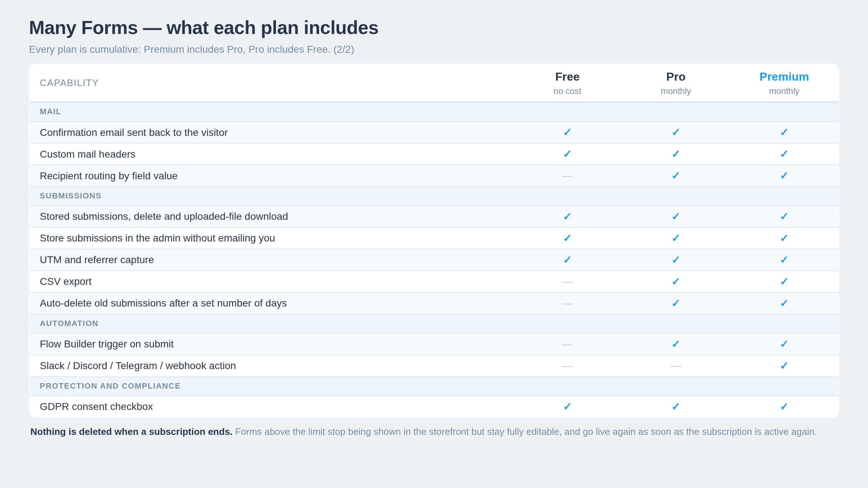Select the Premium plan column header
Image resolution: width=868 pixels, height=488 pixels.
click(x=784, y=83)
